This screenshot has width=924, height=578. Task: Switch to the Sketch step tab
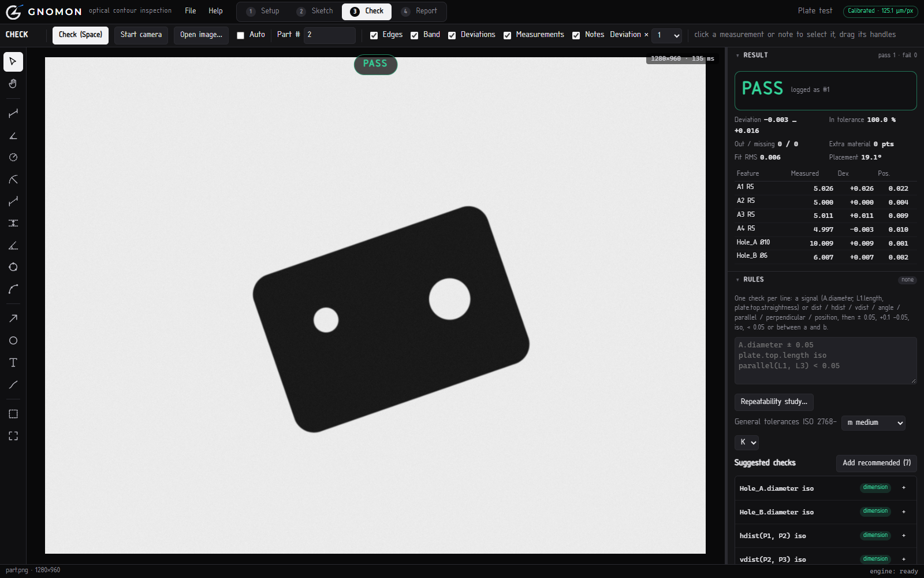(x=315, y=12)
